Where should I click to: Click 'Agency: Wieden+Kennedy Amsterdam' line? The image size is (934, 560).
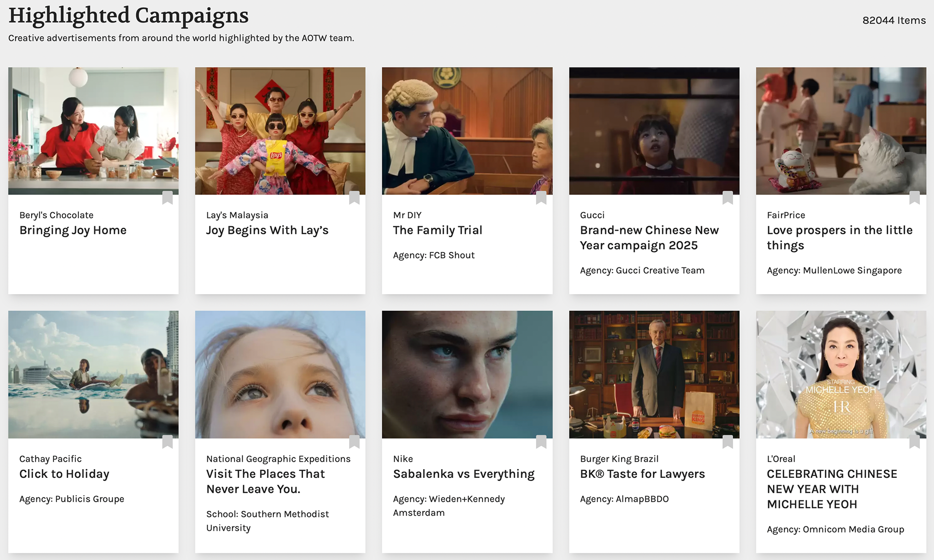point(449,506)
